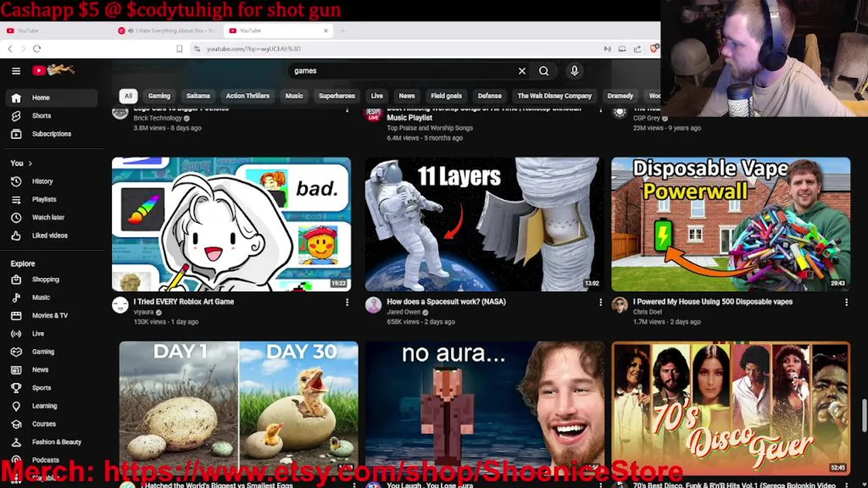This screenshot has width=868, height=488.
Task: Select the Dramedy filter chip
Action: coord(620,96)
